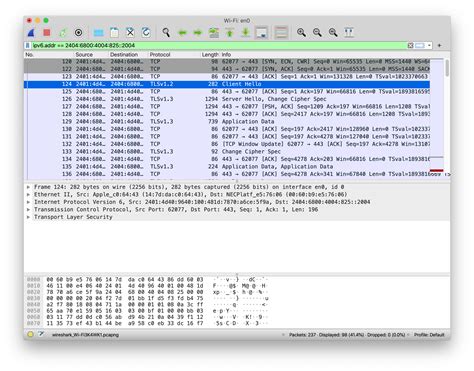The image size is (474, 371).
Task: Apply the display filter
Action: click(420, 45)
